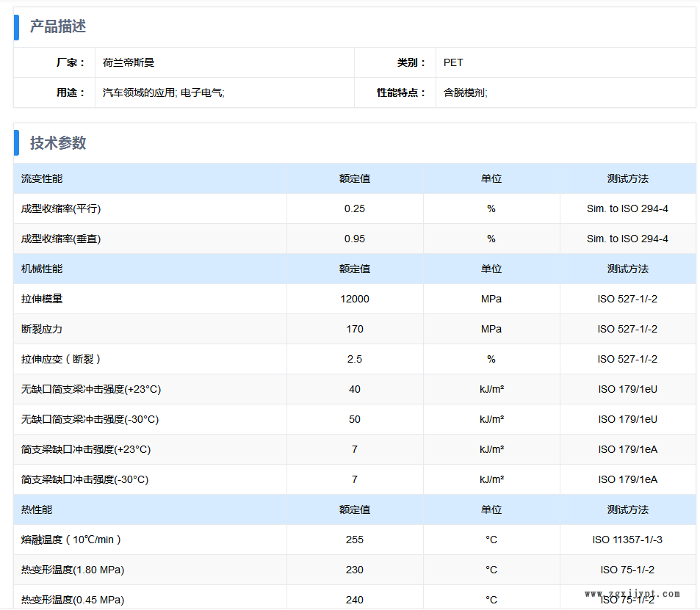Image resolution: width=700 pixels, height=610 pixels.
Task: Click the 机械性能 section header row
Action: click(x=42, y=269)
